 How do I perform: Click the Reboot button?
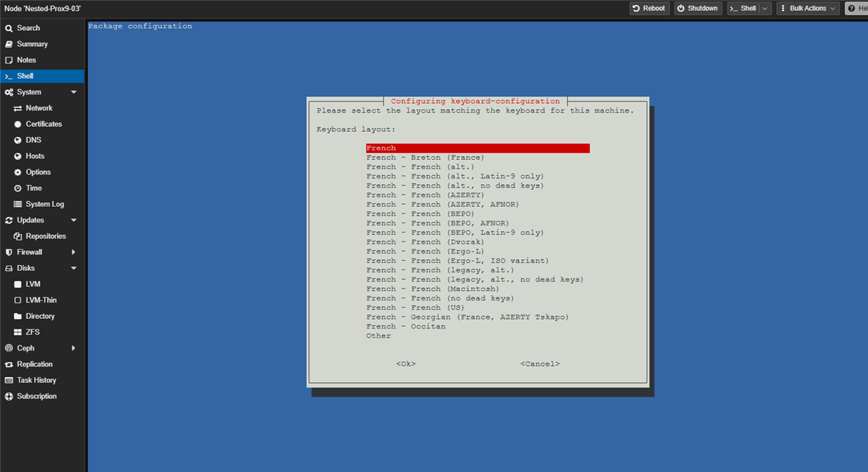(649, 9)
